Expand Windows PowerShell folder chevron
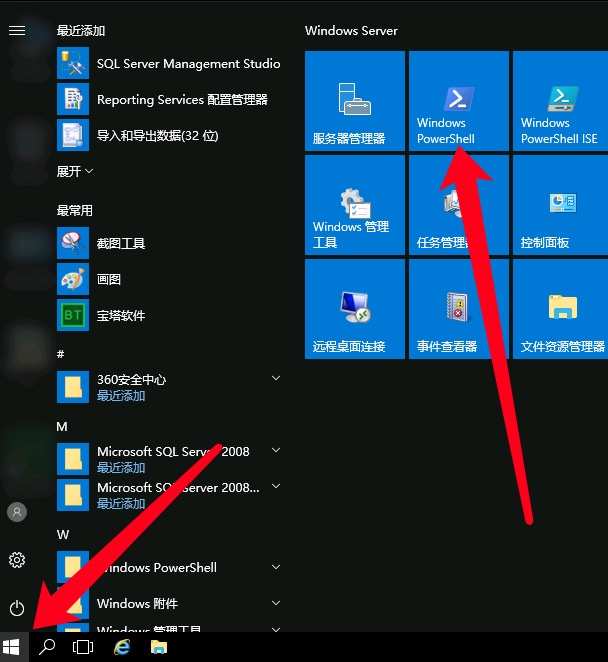 (276, 567)
